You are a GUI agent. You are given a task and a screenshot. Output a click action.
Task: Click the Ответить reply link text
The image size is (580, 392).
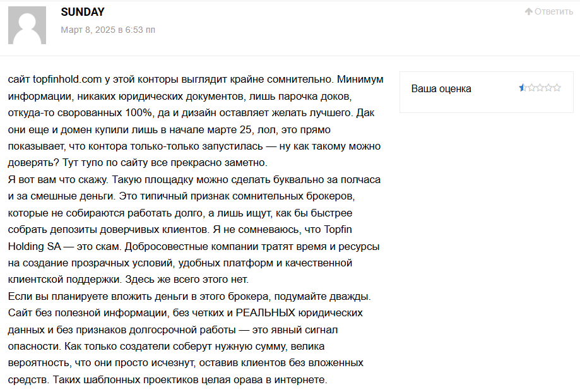[553, 11]
